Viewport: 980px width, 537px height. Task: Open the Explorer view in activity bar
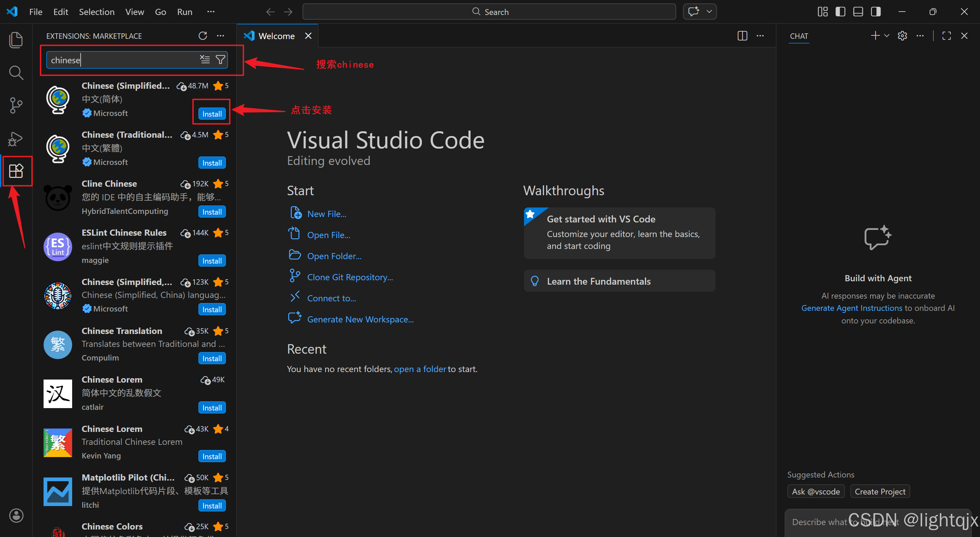16,39
